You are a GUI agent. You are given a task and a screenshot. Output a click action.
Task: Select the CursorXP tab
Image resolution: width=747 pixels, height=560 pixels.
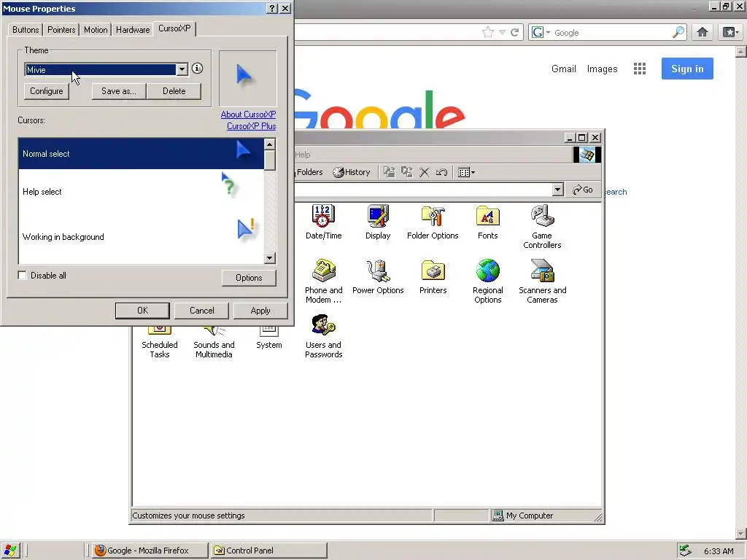(x=174, y=28)
